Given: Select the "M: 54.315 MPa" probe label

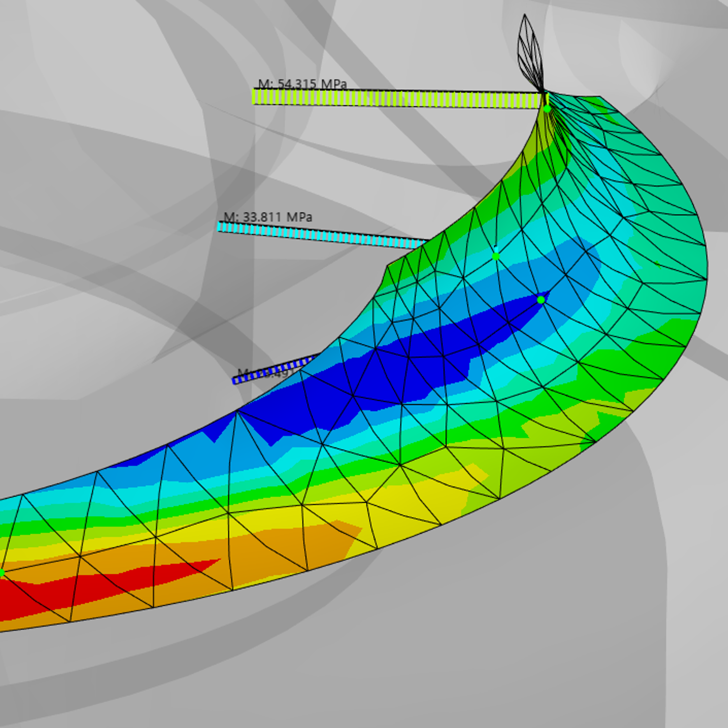Looking at the screenshot, I should tap(302, 84).
